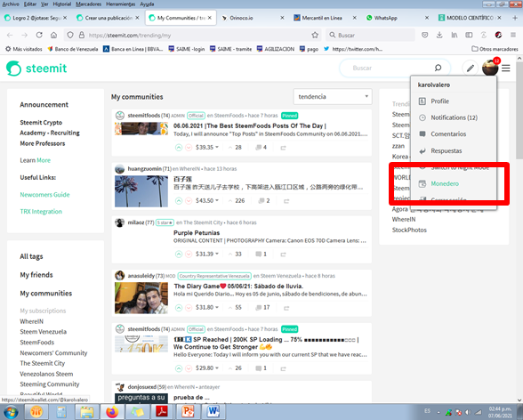This screenshot has height=420, width=523.
Task: Open Monedero wallet menu entry
Action: (x=445, y=183)
